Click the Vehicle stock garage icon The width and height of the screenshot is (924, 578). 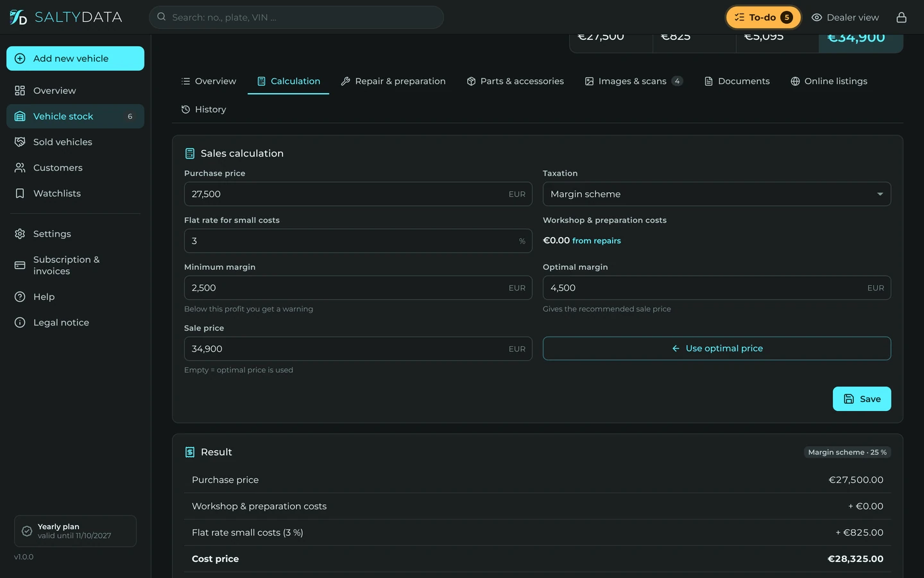pos(20,116)
